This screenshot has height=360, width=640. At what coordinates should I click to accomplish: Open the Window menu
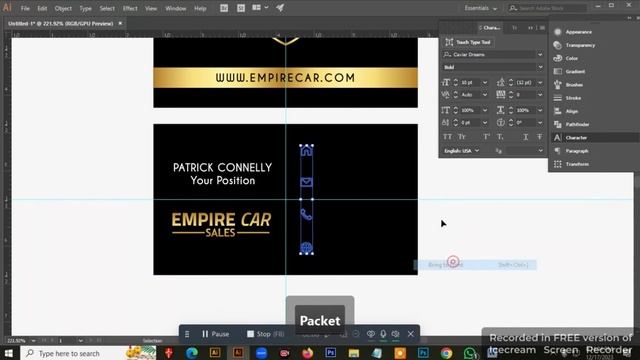coord(176,8)
